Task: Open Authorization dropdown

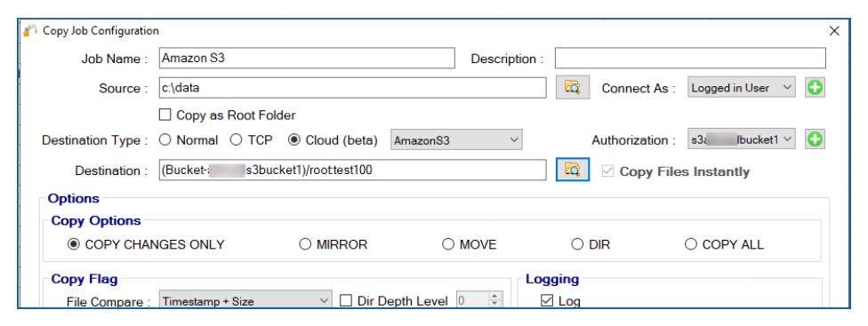Action: (x=742, y=139)
